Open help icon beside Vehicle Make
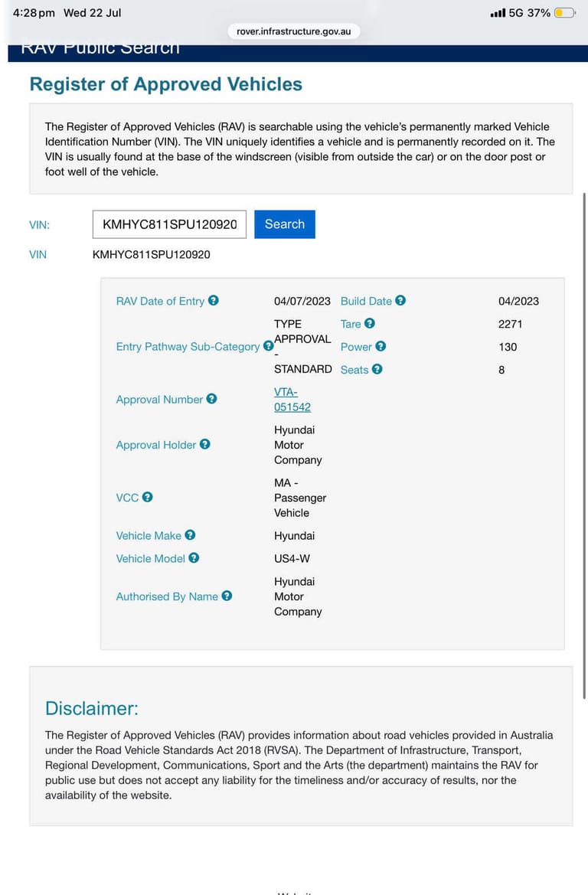The width and height of the screenshot is (588, 895). 190,535
